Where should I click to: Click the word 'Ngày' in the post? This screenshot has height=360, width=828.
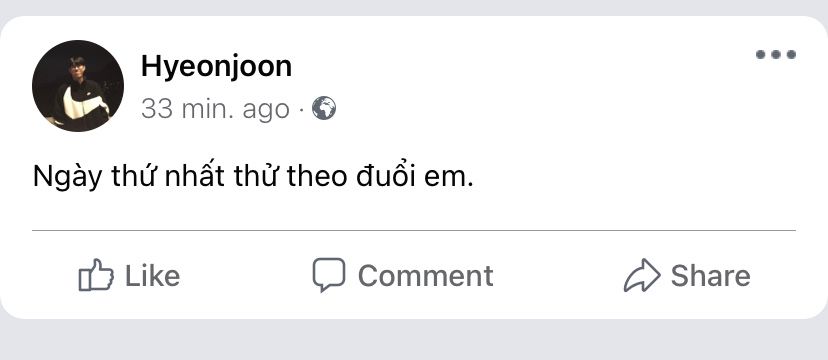tap(67, 178)
